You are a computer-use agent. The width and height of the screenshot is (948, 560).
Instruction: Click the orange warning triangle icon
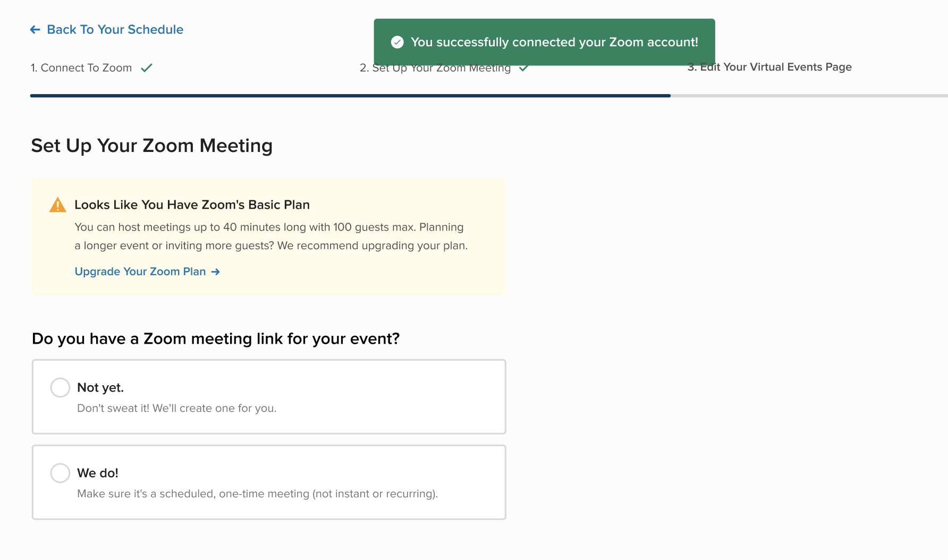(x=57, y=205)
